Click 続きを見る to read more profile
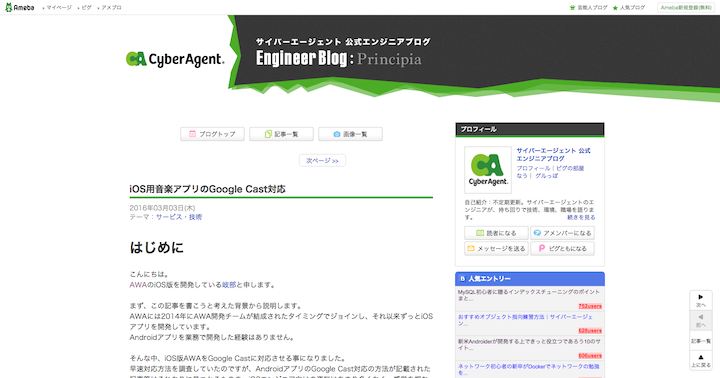Screen dimensions: 720x378 tap(581, 217)
